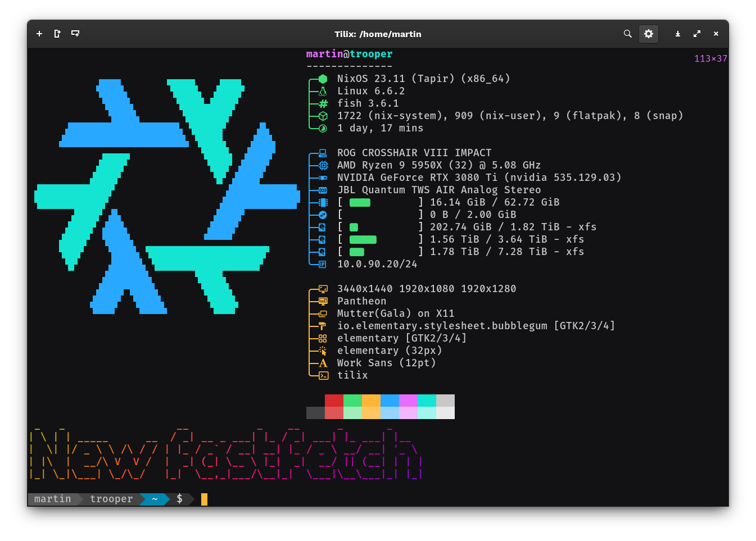Click the trooper hostname prompt segment
756x541 pixels.
click(x=111, y=499)
